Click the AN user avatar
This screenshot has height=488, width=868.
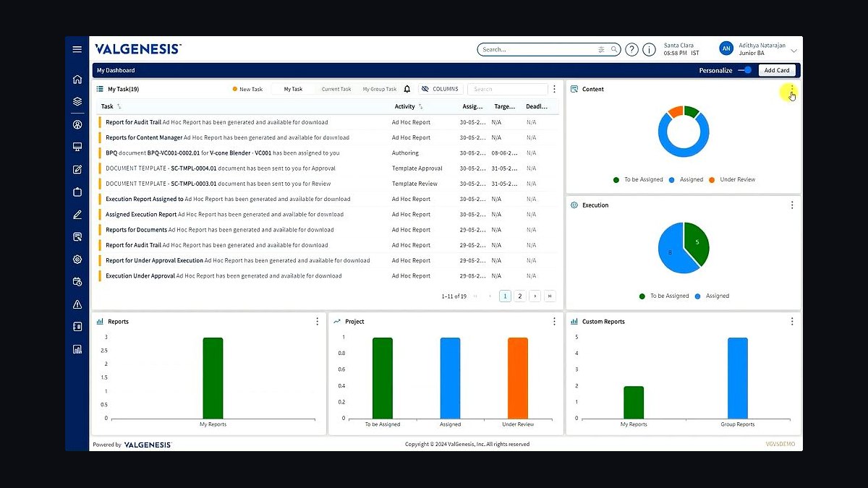[726, 48]
